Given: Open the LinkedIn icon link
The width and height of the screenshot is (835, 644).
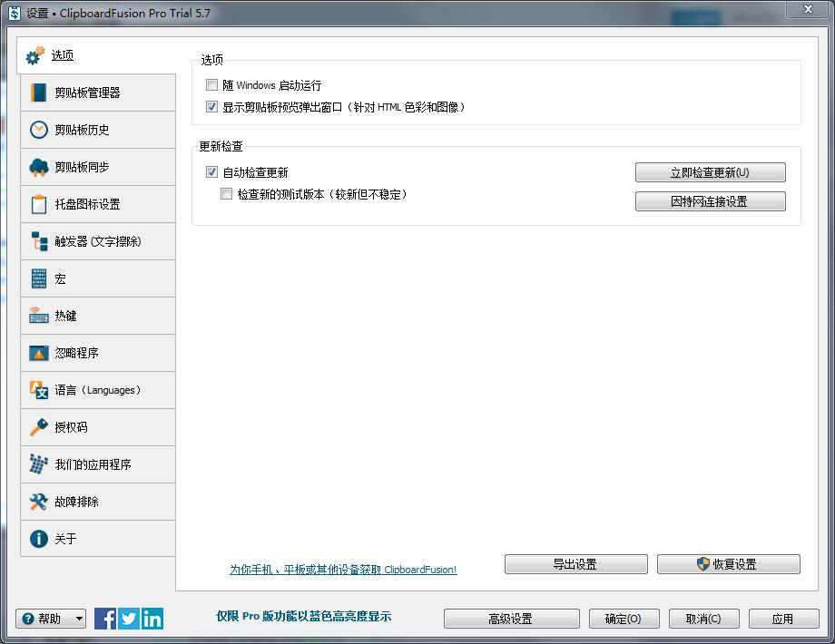Looking at the screenshot, I should pos(152,619).
